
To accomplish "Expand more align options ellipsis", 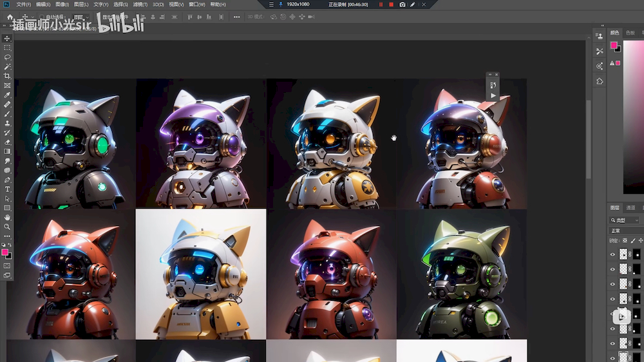I will coord(236,17).
